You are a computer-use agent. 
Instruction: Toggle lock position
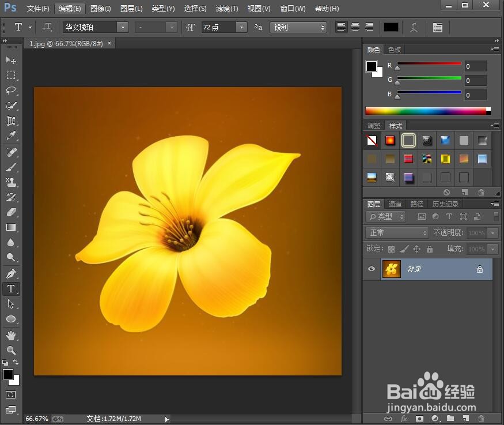click(x=416, y=249)
